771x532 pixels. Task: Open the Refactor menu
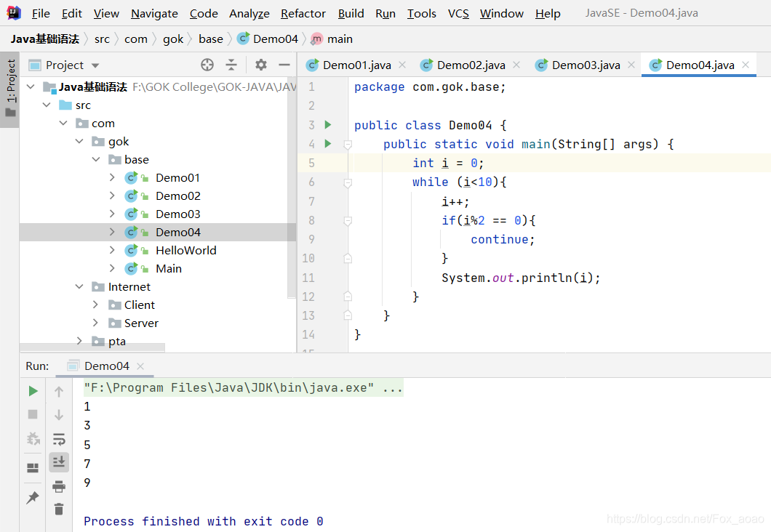click(303, 13)
